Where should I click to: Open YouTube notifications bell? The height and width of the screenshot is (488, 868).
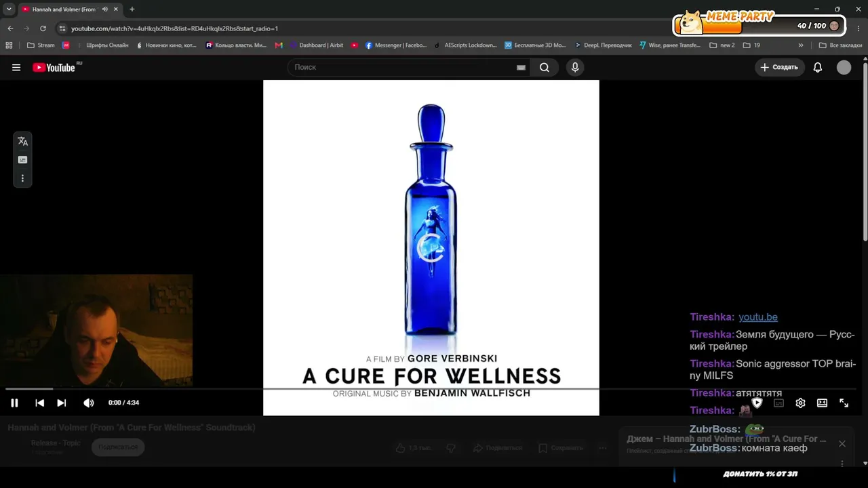(x=818, y=67)
